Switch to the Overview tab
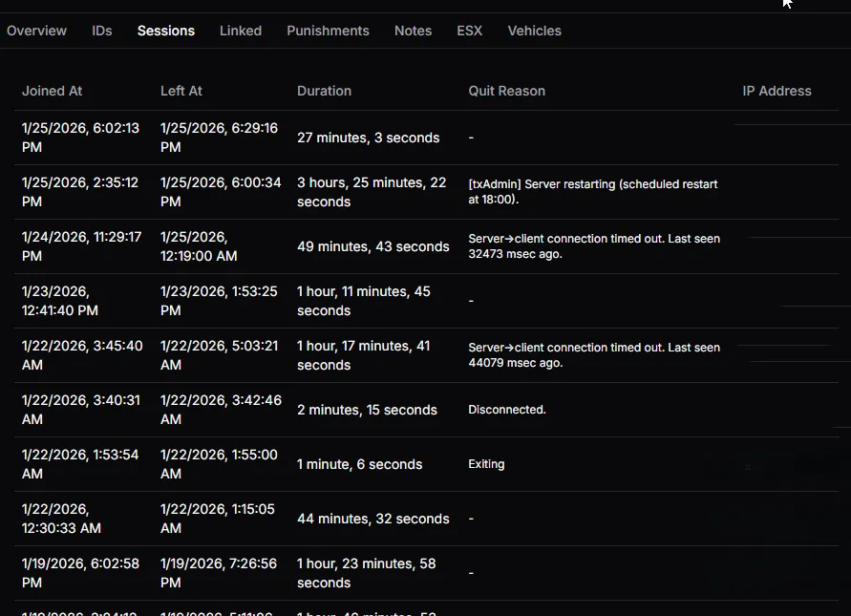Image resolution: width=851 pixels, height=616 pixels. tap(36, 31)
